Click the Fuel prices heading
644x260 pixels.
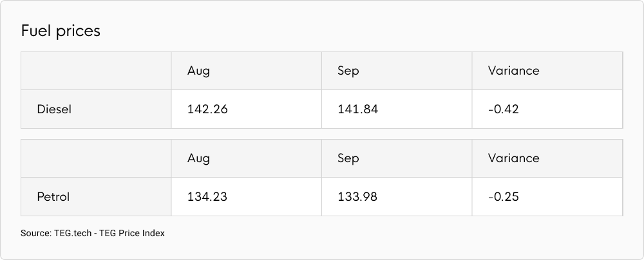(61, 31)
